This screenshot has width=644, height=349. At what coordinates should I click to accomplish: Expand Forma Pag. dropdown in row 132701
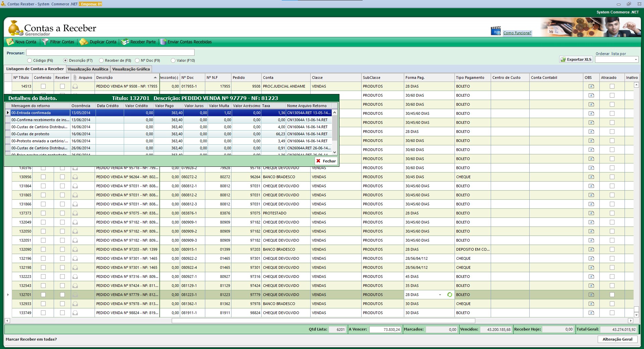(440, 295)
